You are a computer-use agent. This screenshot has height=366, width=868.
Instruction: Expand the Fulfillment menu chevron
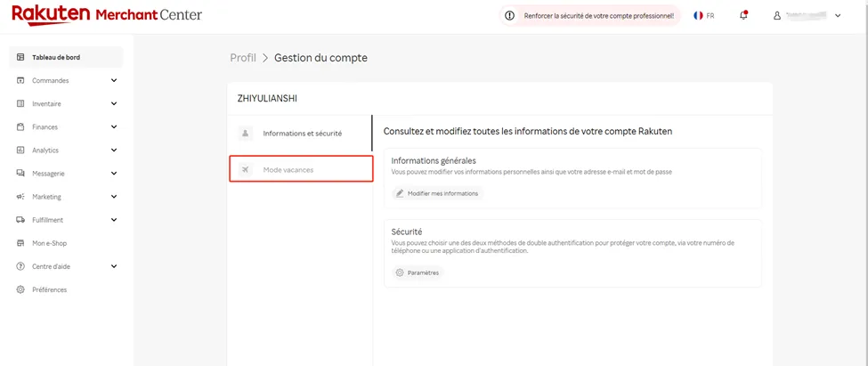click(x=114, y=220)
